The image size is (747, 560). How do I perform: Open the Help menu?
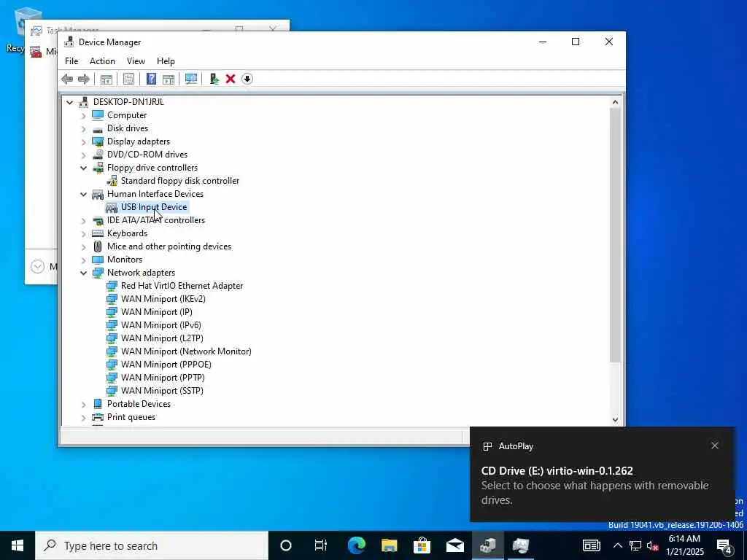click(x=166, y=61)
